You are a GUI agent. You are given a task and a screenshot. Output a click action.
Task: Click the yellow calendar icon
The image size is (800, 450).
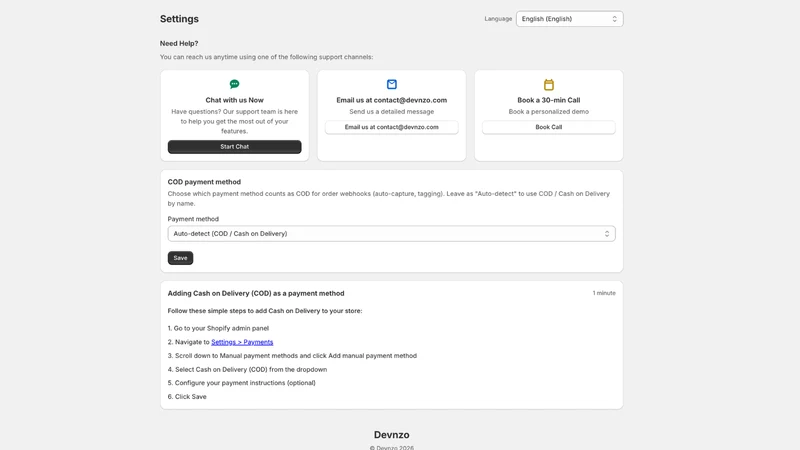[548, 84]
